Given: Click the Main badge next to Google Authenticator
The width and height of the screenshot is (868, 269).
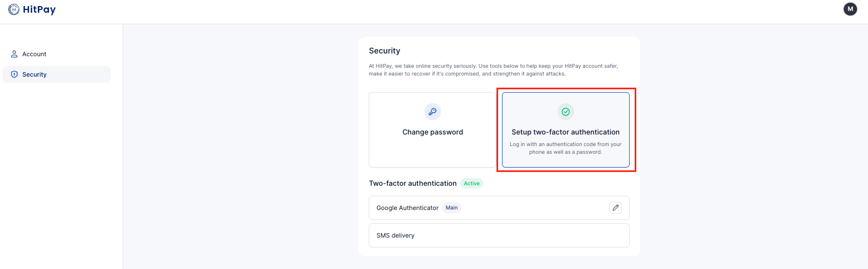Looking at the screenshot, I should tap(452, 208).
